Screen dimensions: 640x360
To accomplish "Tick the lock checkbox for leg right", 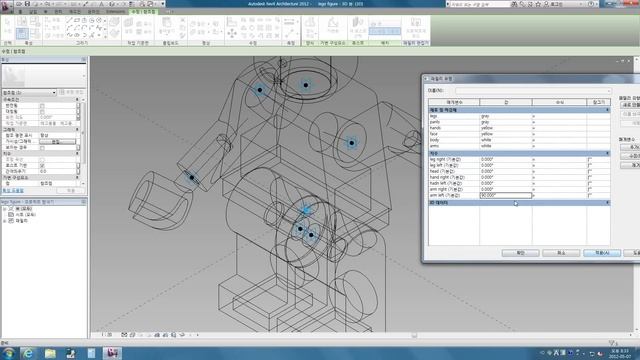I will pyautogui.click(x=590, y=160).
